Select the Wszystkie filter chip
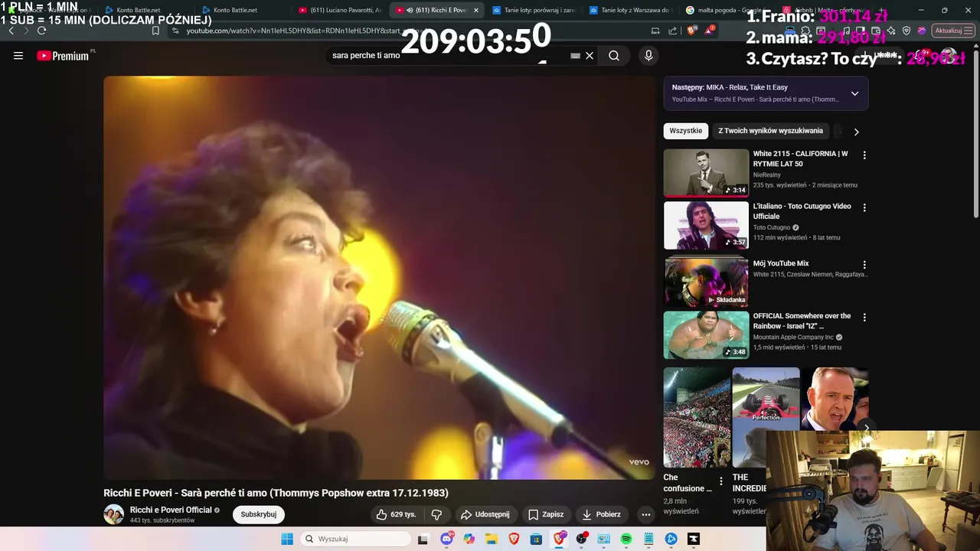 pos(685,131)
